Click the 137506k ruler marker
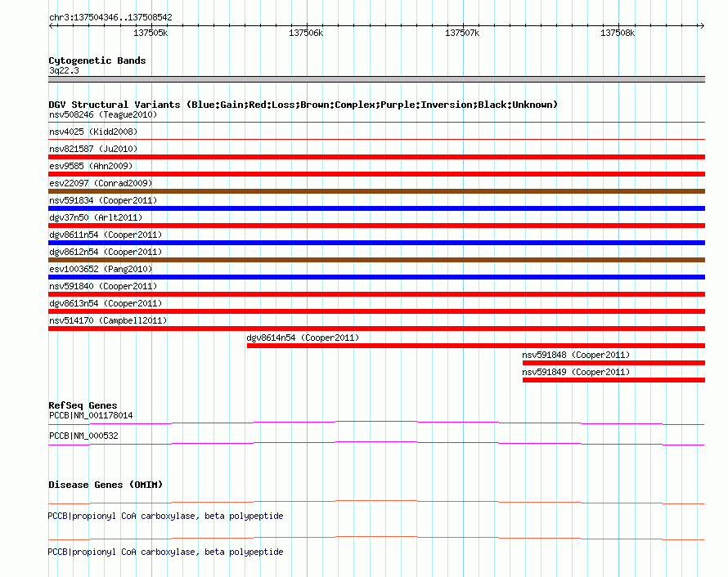Screen dimensions: 728x577 [306, 33]
